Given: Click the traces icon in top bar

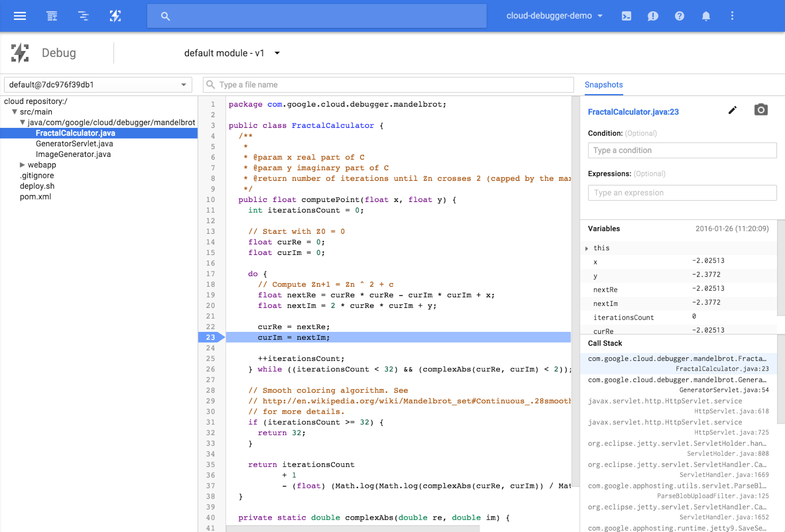Looking at the screenshot, I should tap(83, 16).
